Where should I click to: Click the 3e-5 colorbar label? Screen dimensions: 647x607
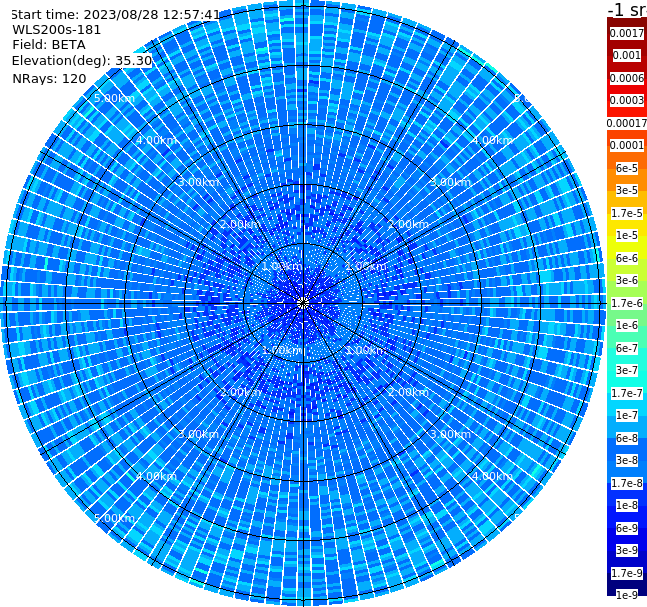[627, 190]
